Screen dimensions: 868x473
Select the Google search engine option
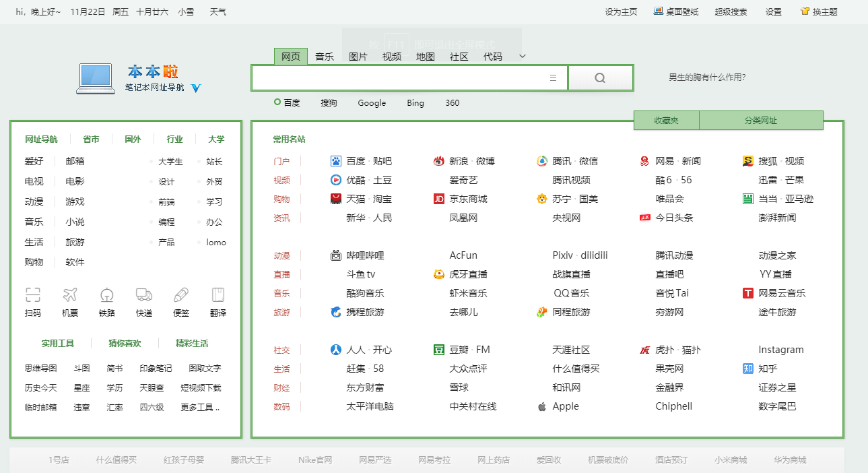pos(372,103)
